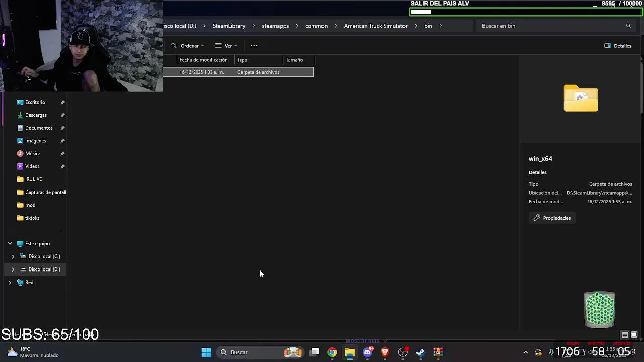Image resolution: width=644 pixels, height=362 pixels.
Task: Sort by Tipo column header
Action: coord(259,60)
